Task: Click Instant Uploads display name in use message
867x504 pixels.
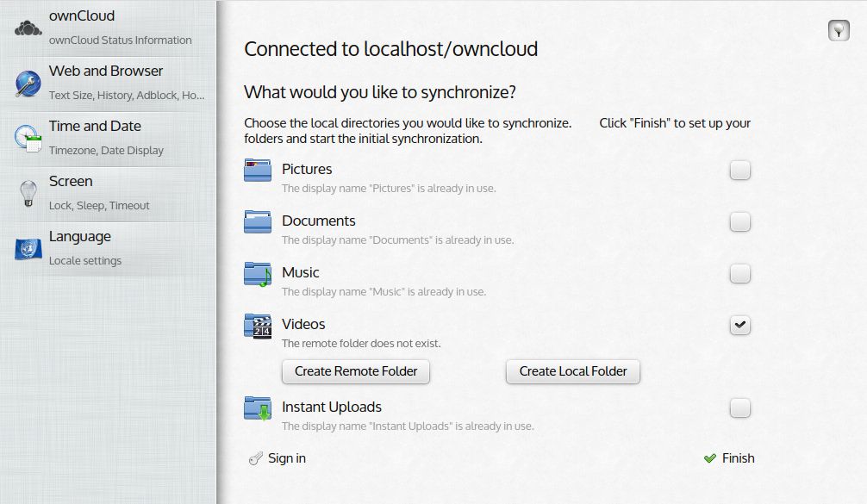Action: 408,426
